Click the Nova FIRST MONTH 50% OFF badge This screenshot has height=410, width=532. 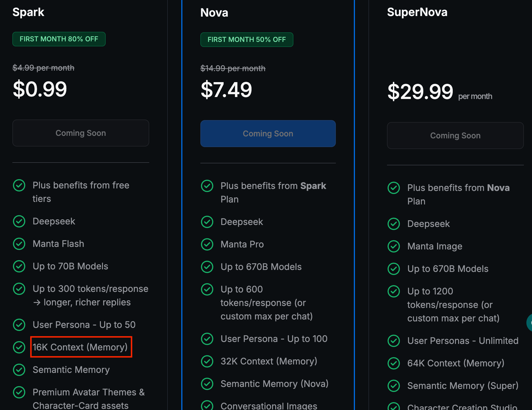tap(246, 40)
